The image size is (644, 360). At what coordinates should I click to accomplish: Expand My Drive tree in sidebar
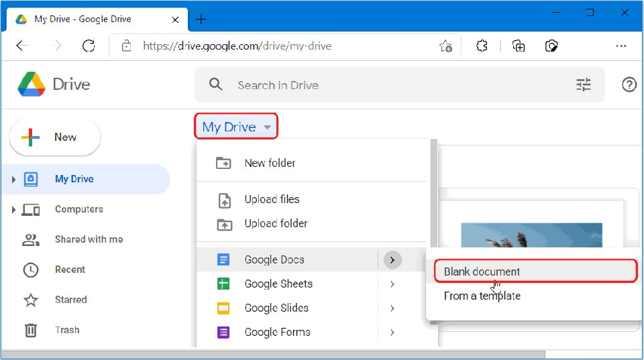point(13,180)
